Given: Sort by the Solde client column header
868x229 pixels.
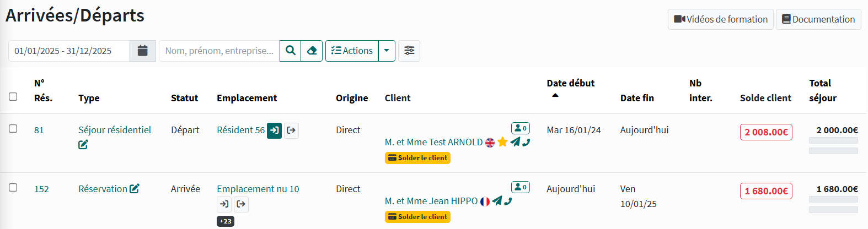Looking at the screenshot, I should [x=765, y=98].
